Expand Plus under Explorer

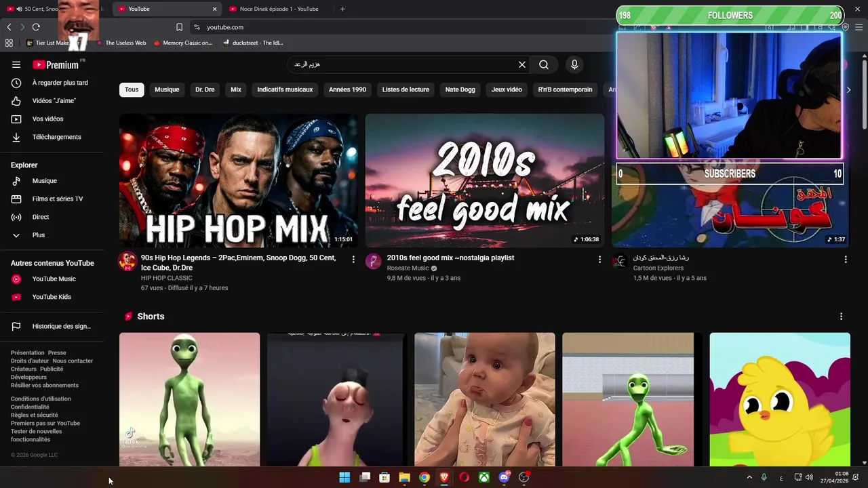(53, 235)
